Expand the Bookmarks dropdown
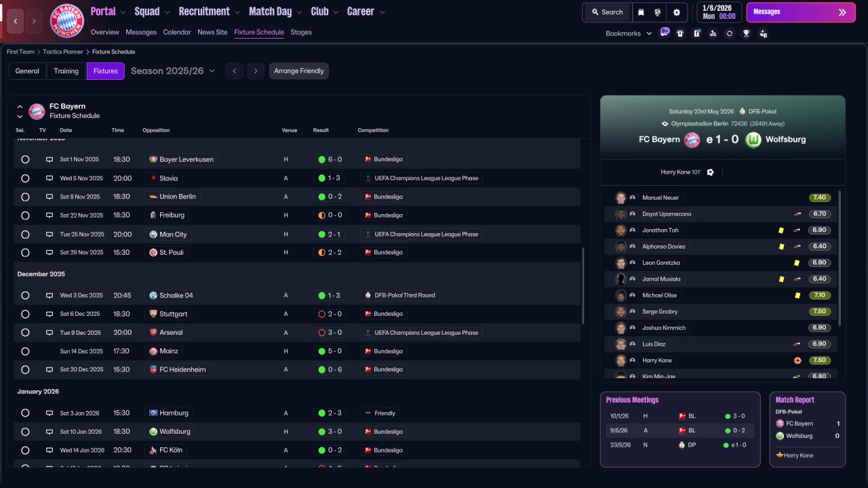 629,33
